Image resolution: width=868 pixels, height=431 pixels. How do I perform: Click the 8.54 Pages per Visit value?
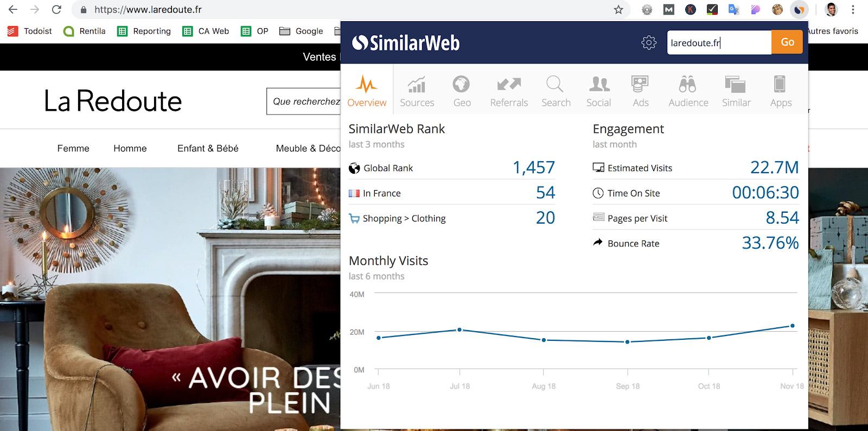(x=782, y=218)
